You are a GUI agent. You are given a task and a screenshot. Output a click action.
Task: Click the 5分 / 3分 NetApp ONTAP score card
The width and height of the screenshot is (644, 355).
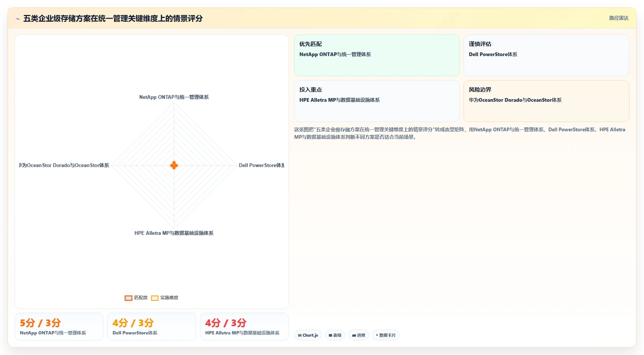pos(59,327)
